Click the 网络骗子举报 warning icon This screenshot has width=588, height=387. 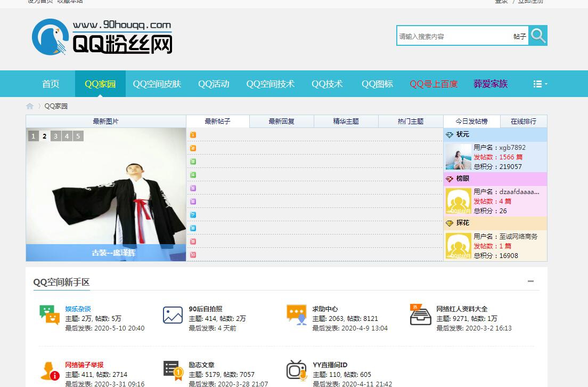50,371
